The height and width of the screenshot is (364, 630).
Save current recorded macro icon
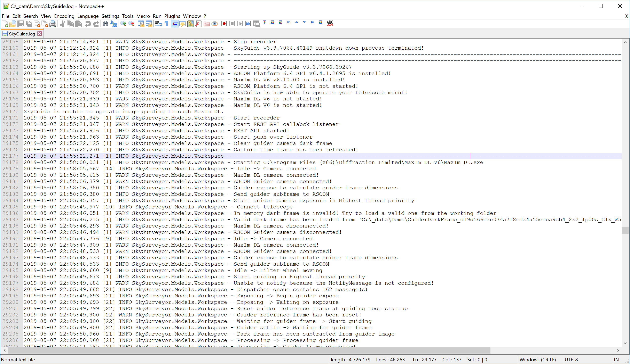[x=256, y=24]
